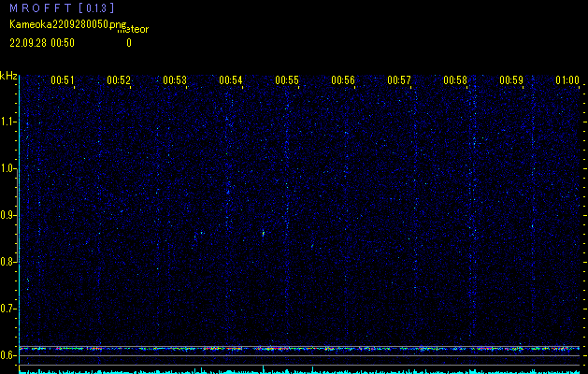Click the 1.1 frequency axis label
The width and height of the screenshot is (588, 374).
pos(8,122)
